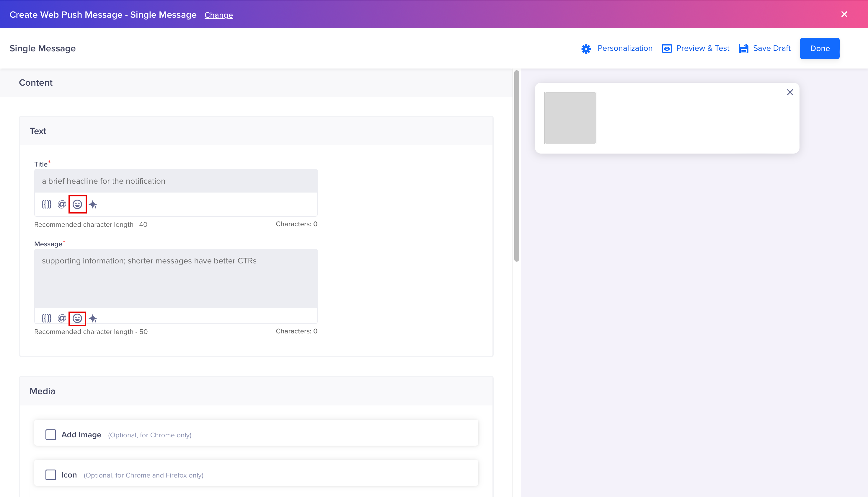Open emoji picker for the Message field
868x497 pixels.
click(77, 318)
